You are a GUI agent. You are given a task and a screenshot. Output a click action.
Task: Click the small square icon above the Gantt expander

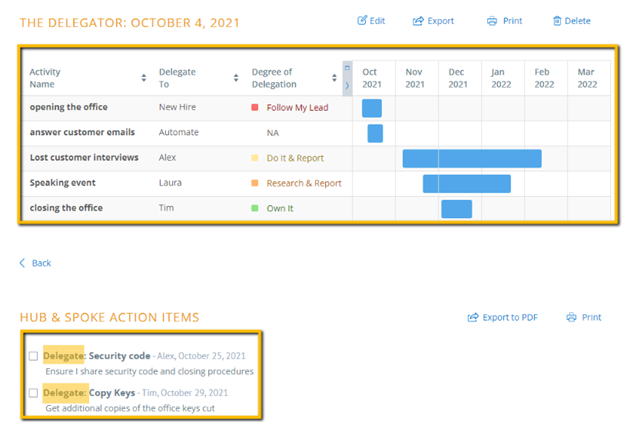[x=347, y=68]
